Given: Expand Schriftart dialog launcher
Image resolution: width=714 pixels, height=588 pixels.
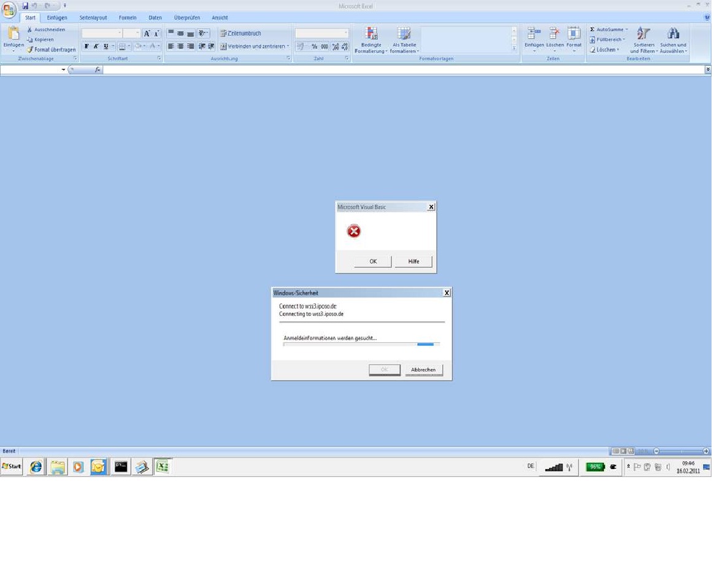Looking at the screenshot, I should tap(159, 58).
